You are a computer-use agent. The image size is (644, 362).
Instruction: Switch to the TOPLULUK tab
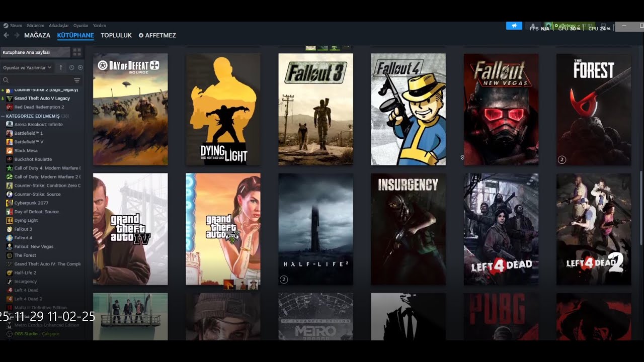pyautogui.click(x=116, y=35)
